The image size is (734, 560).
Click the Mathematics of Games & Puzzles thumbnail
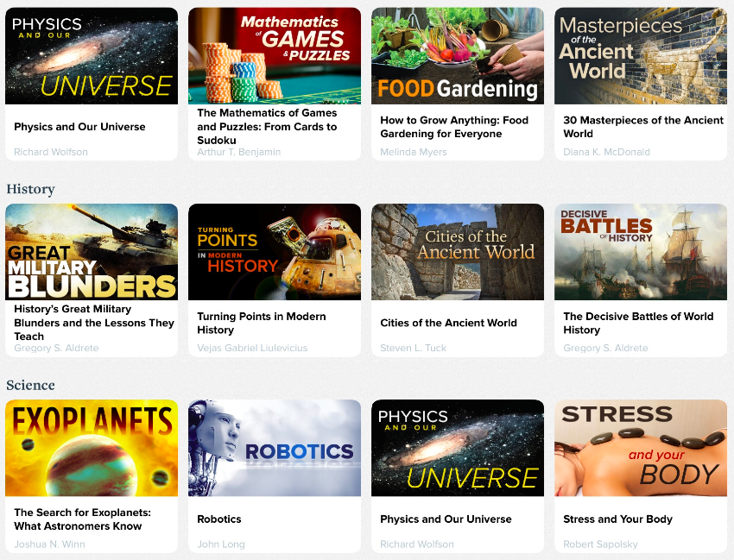pyautogui.click(x=275, y=56)
